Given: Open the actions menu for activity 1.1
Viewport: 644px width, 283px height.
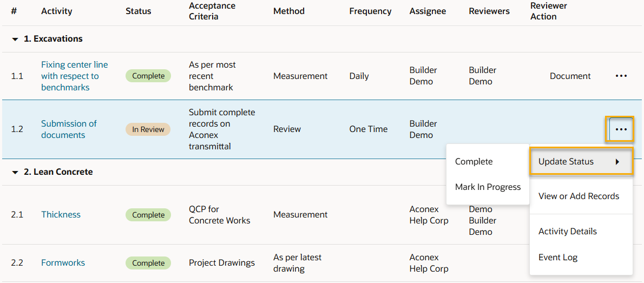Looking at the screenshot, I should 621,76.
